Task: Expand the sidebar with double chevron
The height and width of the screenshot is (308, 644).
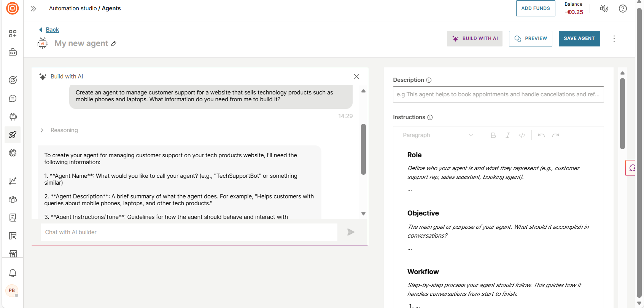Action: coord(33,8)
